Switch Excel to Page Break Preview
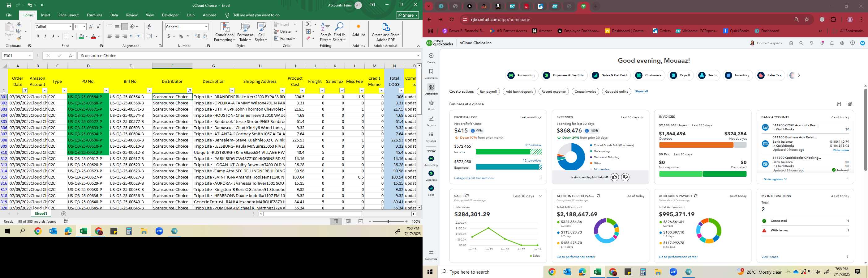The image size is (868, 278). pyautogui.click(x=361, y=221)
